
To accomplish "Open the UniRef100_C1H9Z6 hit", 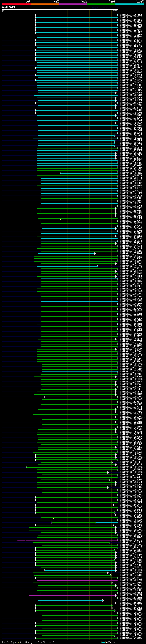I will [x=131, y=256].
